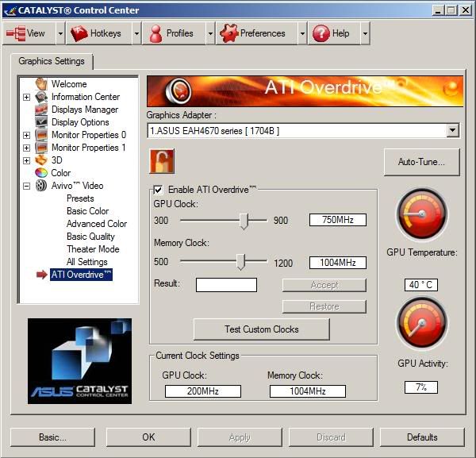The image size is (476, 458).
Task: Expand the Monitor Properties 0 node
Action: [x=27, y=135]
